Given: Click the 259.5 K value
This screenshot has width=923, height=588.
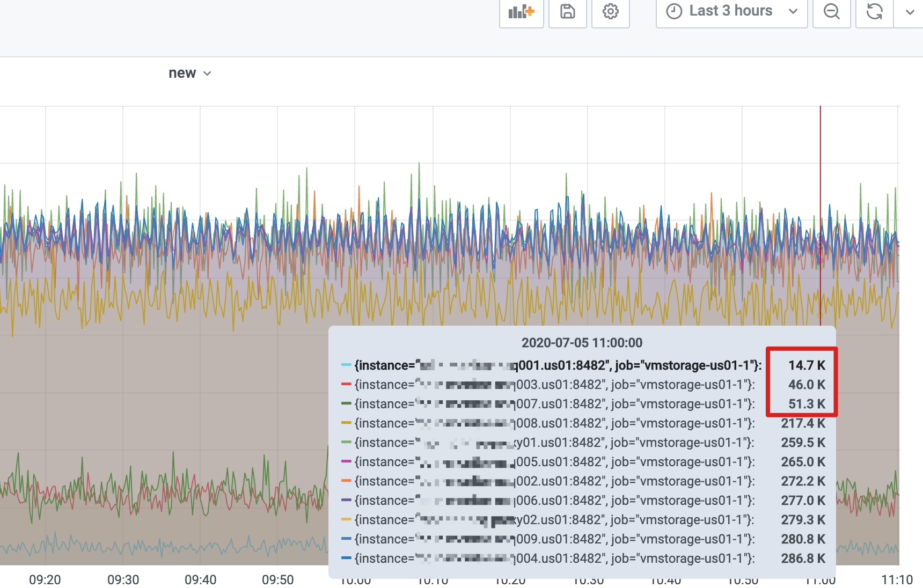Looking at the screenshot, I should pyautogui.click(x=803, y=443).
